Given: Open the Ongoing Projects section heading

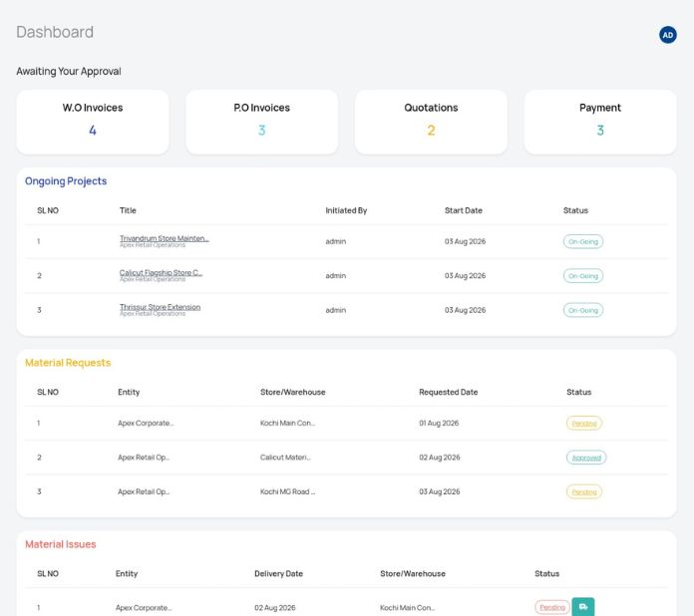Looking at the screenshot, I should (x=66, y=181).
